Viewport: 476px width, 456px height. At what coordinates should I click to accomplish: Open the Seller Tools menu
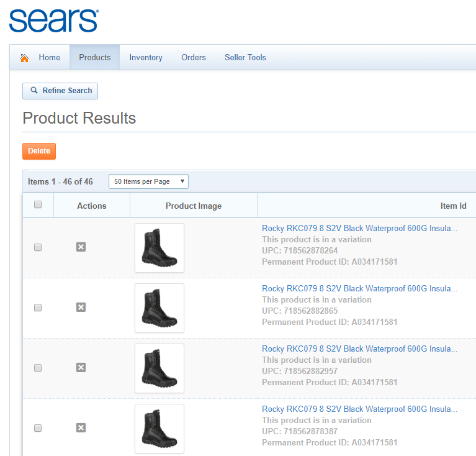point(245,57)
